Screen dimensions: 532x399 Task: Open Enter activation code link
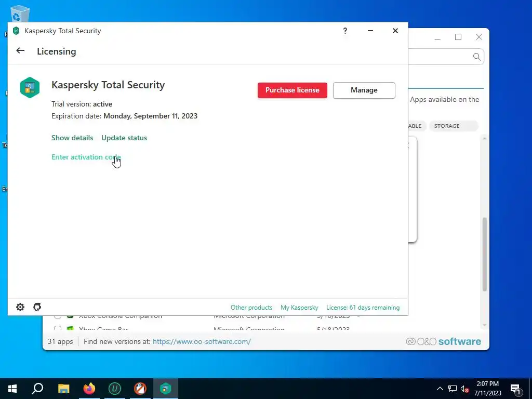click(86, 157)
